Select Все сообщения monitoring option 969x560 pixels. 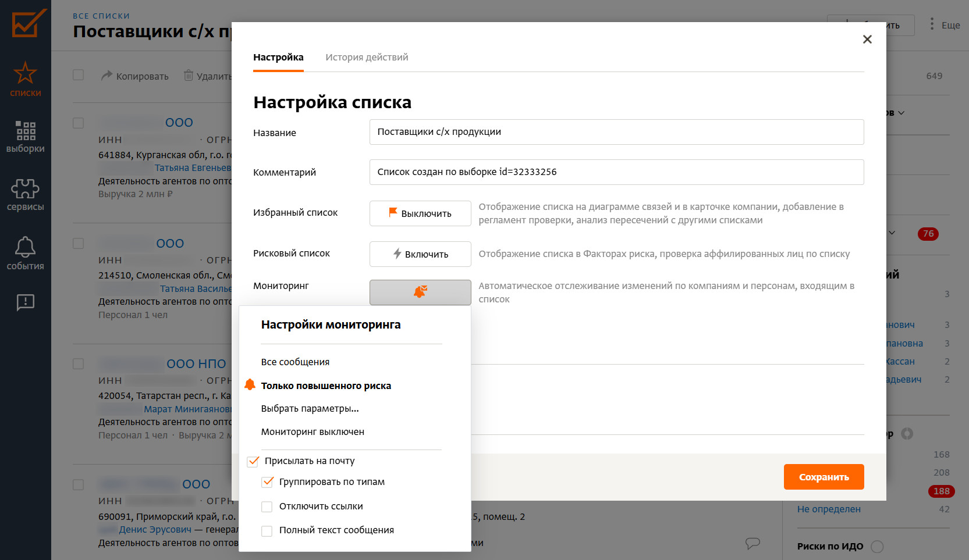click(x=295, y=362)
